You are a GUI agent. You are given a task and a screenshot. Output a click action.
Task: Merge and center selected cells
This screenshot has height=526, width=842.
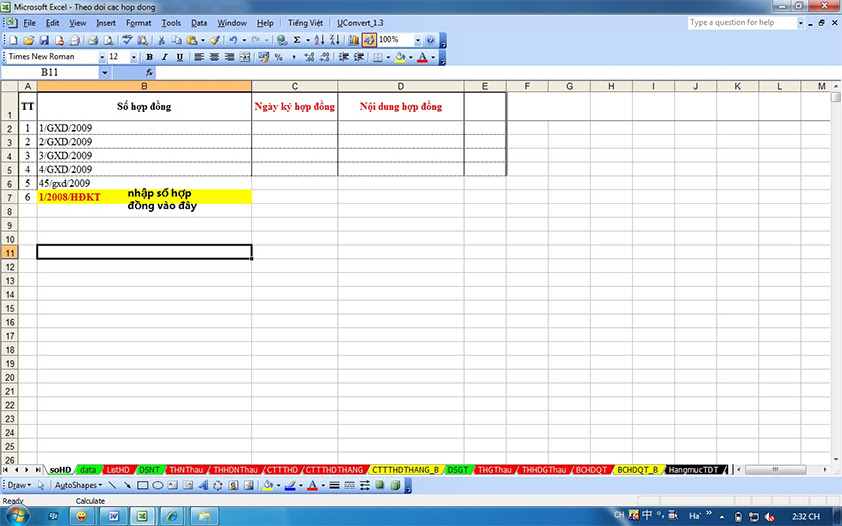click(x=244, y=57)
